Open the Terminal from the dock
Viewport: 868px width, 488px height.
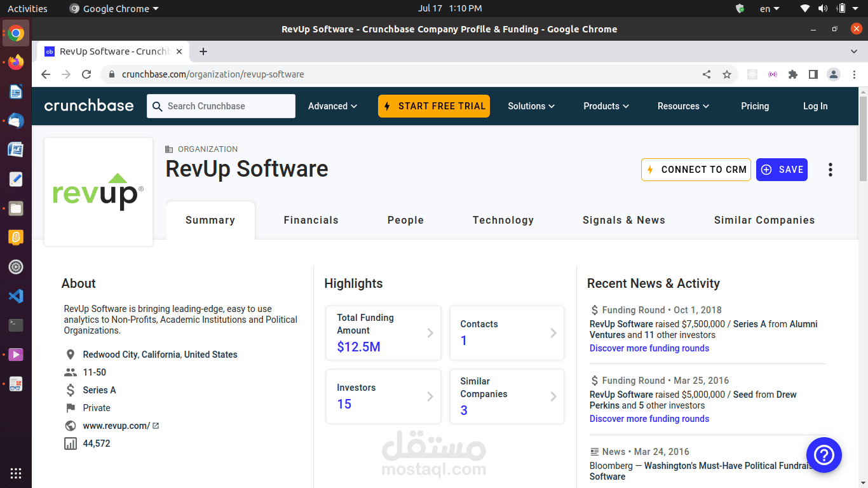[16, 325]
